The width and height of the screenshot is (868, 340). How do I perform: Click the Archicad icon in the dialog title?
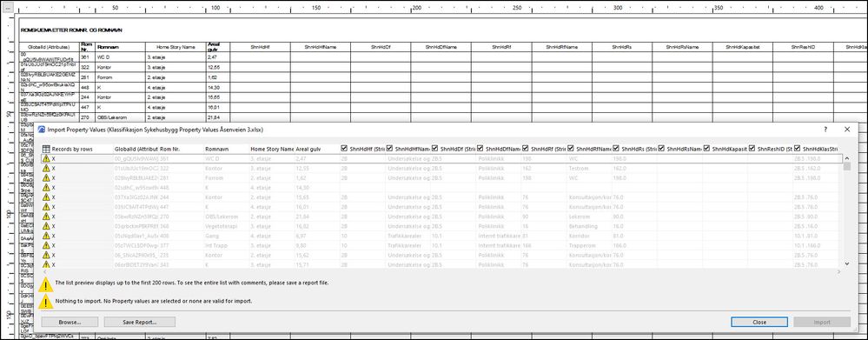click(41, 130)
